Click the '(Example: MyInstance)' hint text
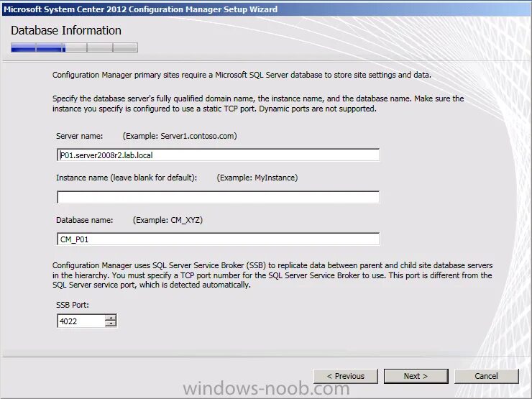 point(257,178)
